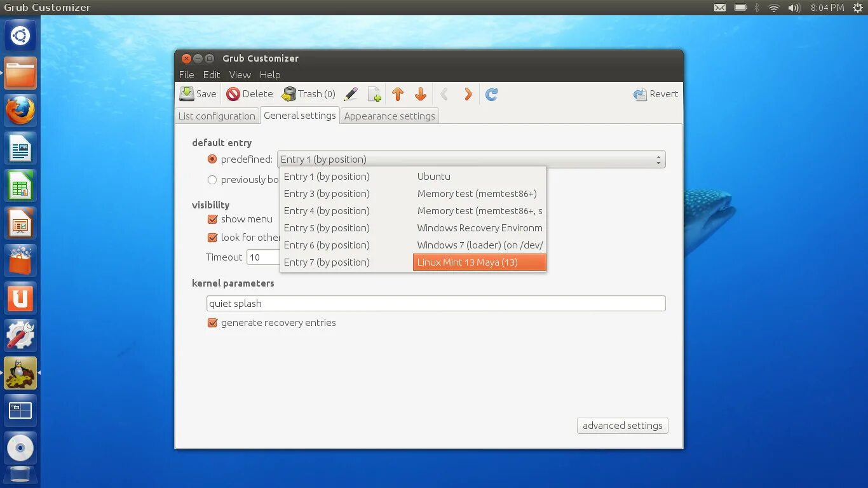This screenshot has width=868, height=488.
Task: Open the File menu
Action: pyautogui.click(x=186, y=74)
